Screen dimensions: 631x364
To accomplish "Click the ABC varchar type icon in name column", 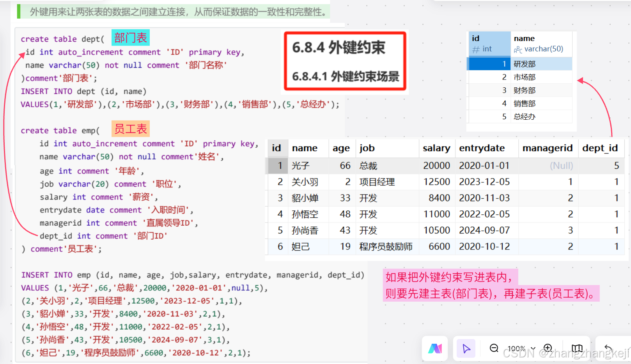I will pyautogui.click(x=518, y=49).
